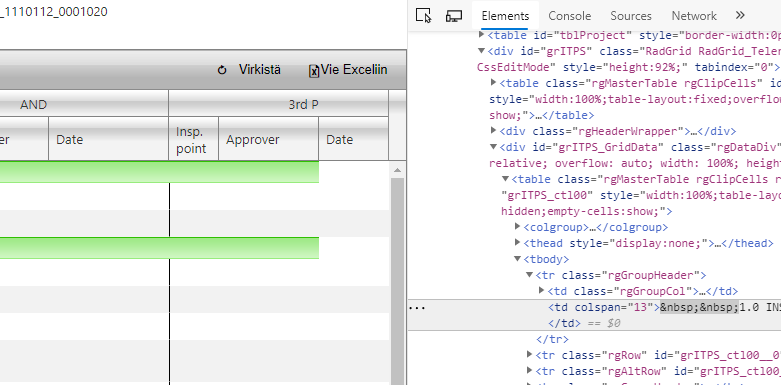Toggle the device toolbar icon
Image resolution: width=781 pixels, height=385 pixels.
pyautogui.click(x=454, y=15)
